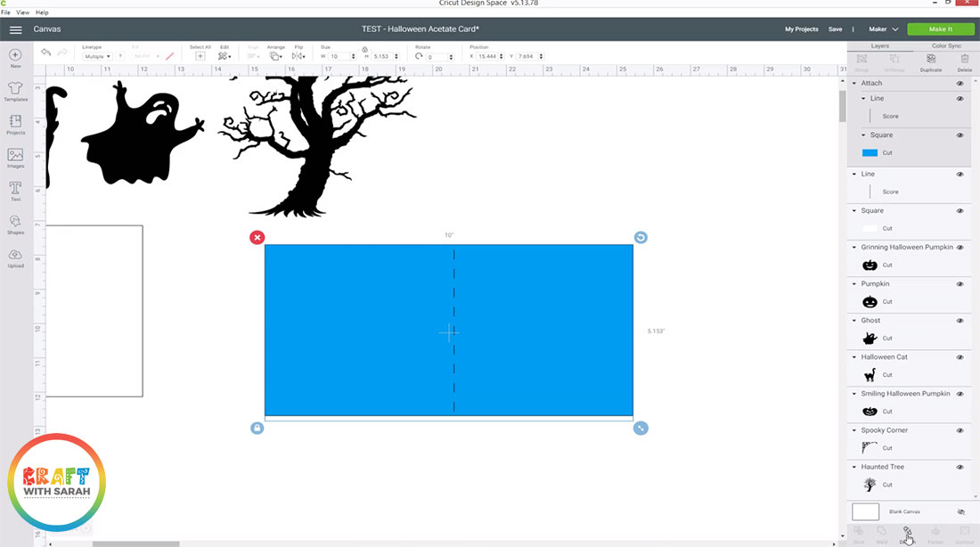Click the Select All icon
This screenshot has height=547, width=980.
[200, 56]
